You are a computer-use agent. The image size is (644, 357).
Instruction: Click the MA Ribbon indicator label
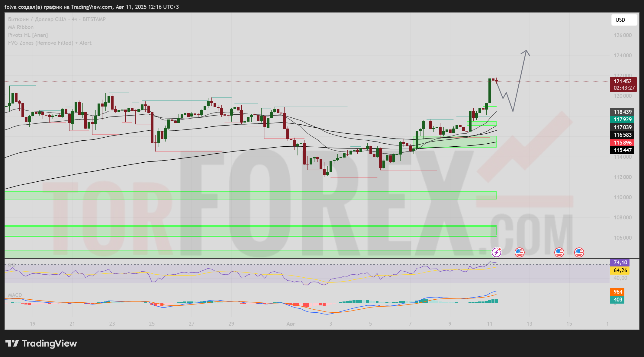tap(21, 27)
